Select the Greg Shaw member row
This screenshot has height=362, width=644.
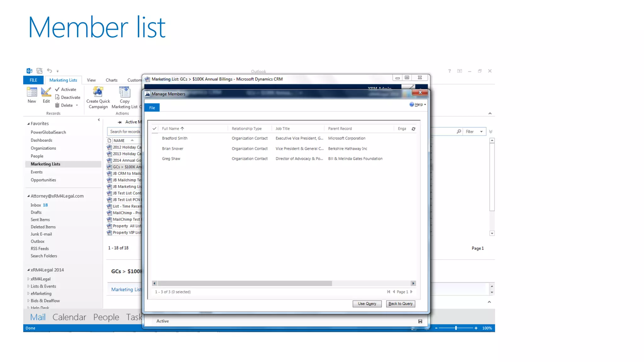171,159
